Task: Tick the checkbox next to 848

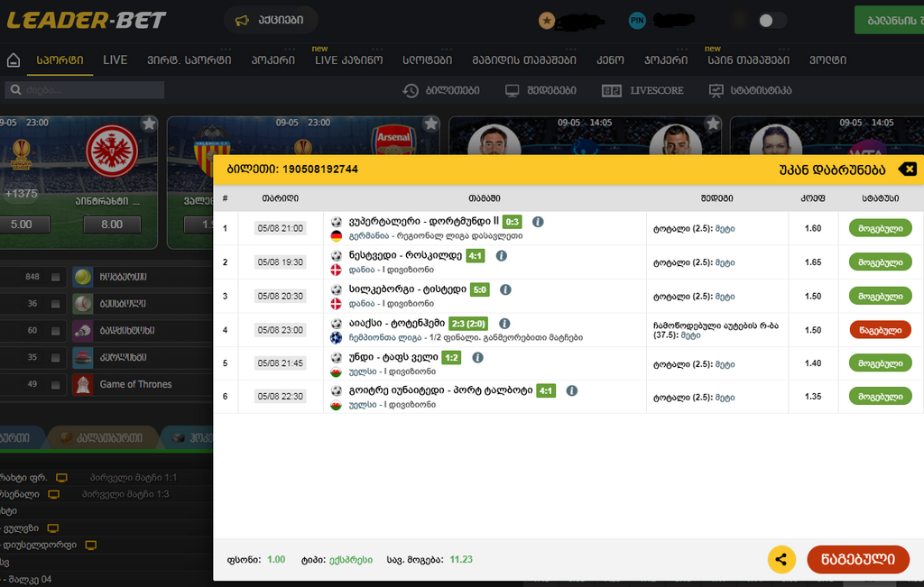Action: (55, 277)
